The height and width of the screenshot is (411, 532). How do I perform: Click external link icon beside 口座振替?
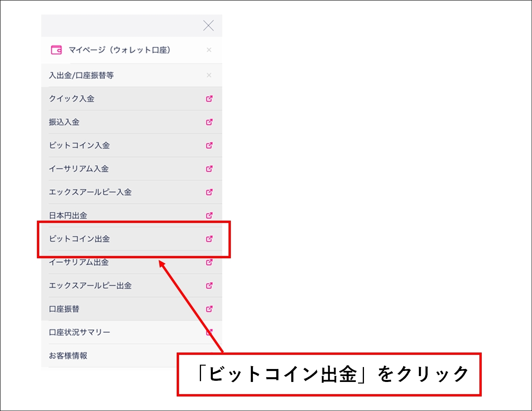[x=209, y=309]
